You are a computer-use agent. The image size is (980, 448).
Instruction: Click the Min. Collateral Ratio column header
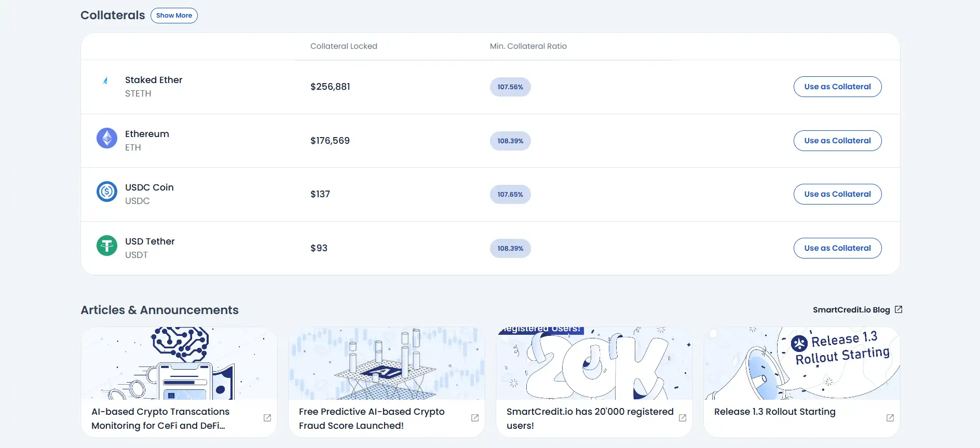click(528, 46)
